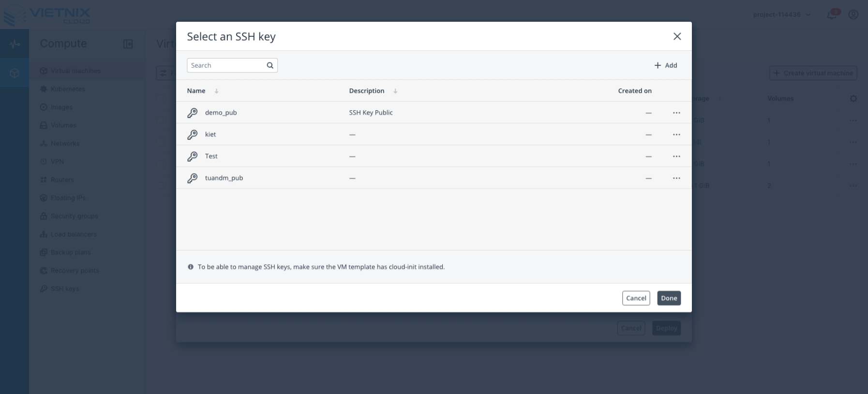The height and width of the screenshot is (394, 868).
Task: Click the key icon for demo_pub
Action: (x=193, y=113)
